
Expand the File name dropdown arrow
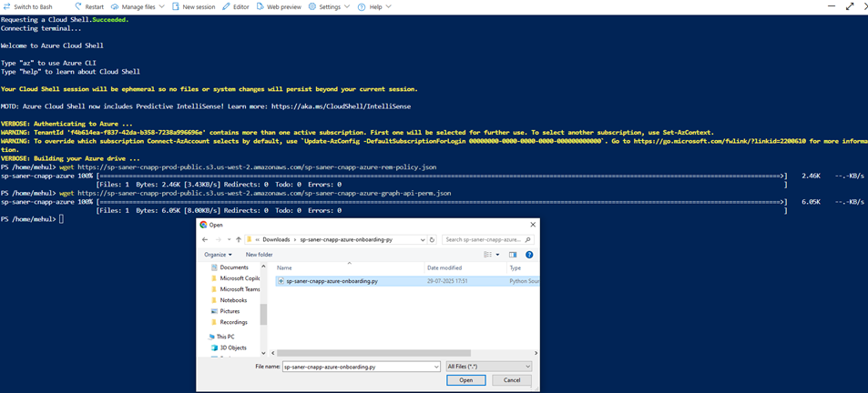(x=437, y=367)
